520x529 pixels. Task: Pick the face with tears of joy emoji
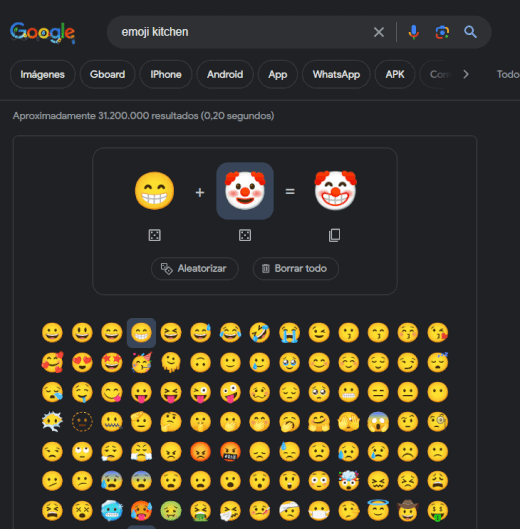coord(230,333)
